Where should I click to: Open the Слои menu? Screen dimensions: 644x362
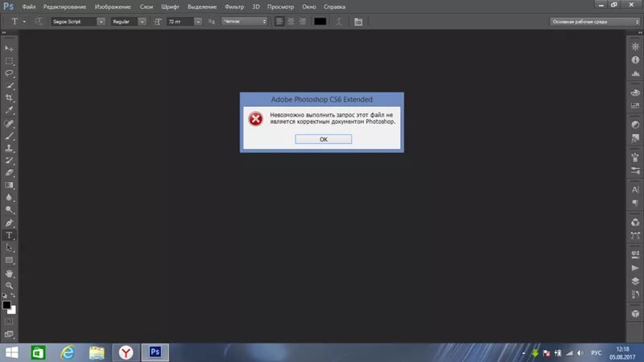click(x=147, y=6)
